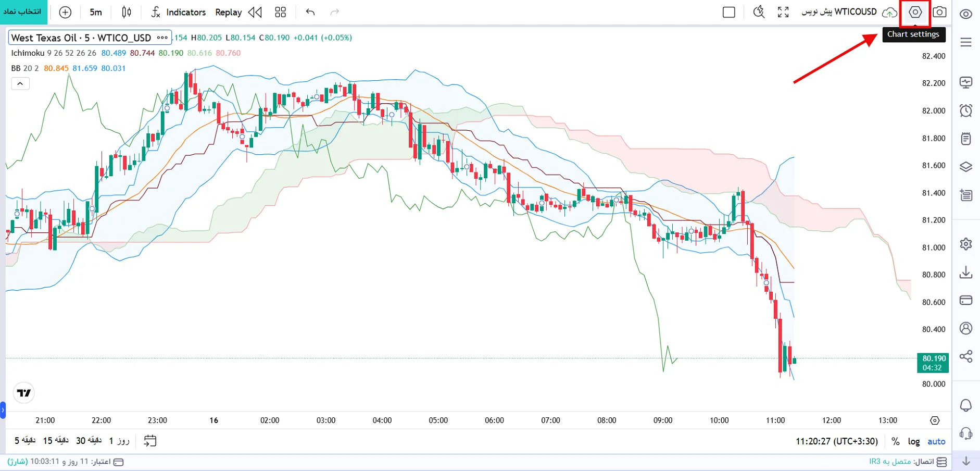This screenshot has height=471, width=980.
Task: Open Chart settings hexagon icon
Action: point(915,12)
